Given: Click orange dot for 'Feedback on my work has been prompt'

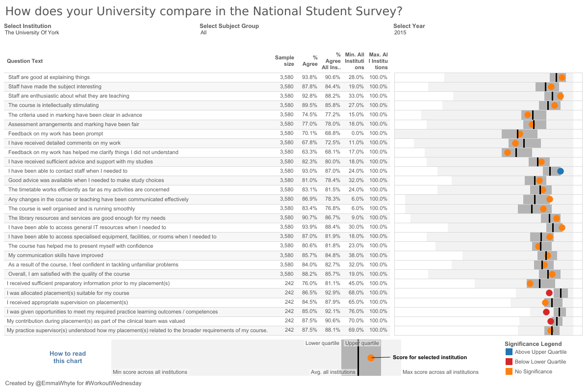Looking at the screenshot, I should tap(520, 133).
